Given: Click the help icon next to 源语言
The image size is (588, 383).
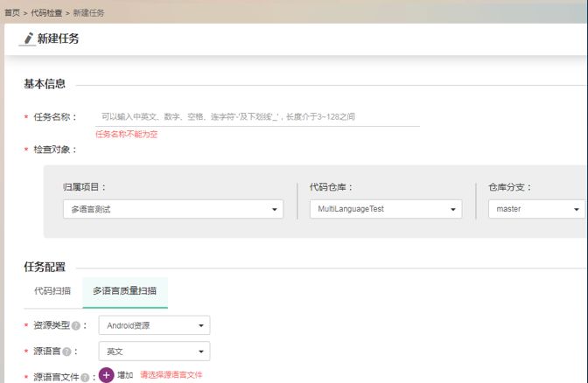Looking at the screenshot, I should click(66, 352).
